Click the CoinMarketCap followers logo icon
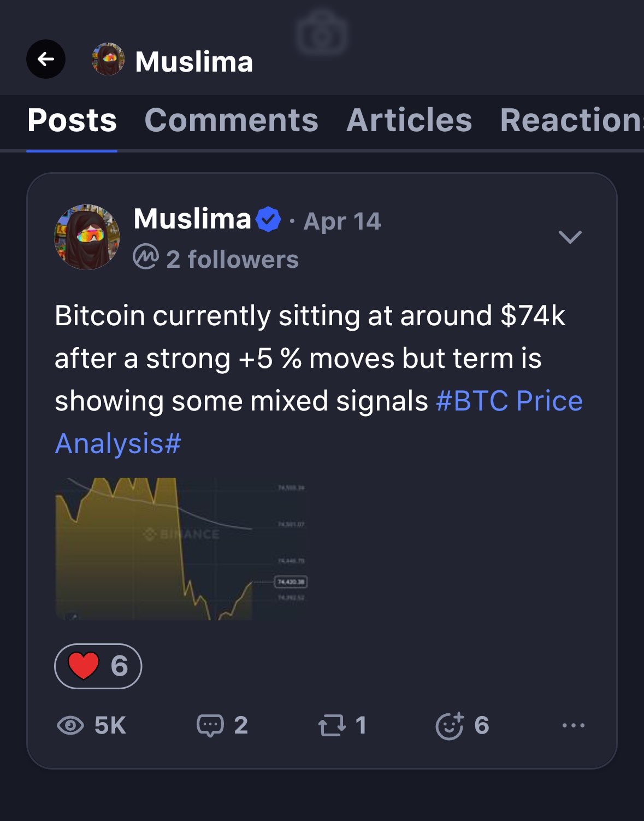Viewport: 644px width, 821px height. click(x=146, y=256)
